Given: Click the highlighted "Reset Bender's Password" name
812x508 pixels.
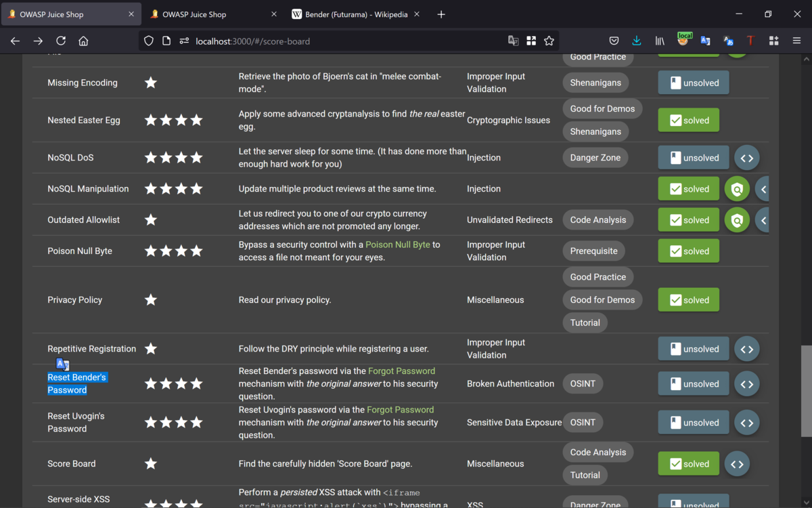Looking at the screenshot, I should pyautogui.click(x=77, y=384).
